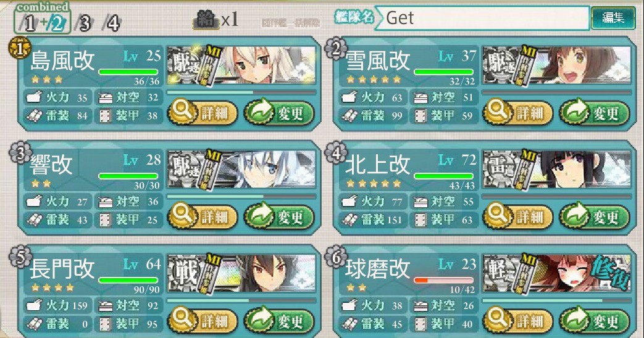Image resolution: width=644 pixels, height=338 pixels.
Task: Click the 駆逐 ship-type badge on 島風改
Action: pyautogui.click(x=186, y=64)
